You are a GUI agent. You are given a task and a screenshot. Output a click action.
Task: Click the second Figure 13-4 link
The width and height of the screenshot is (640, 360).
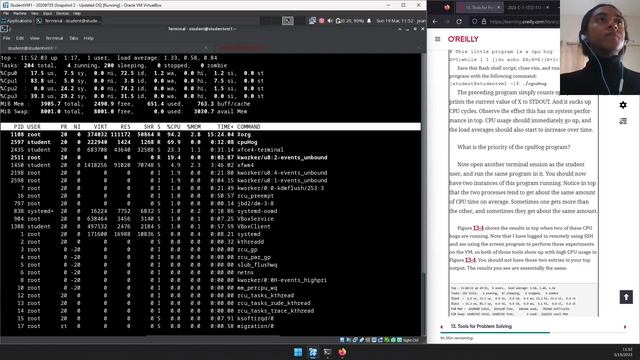pos(470,260)
